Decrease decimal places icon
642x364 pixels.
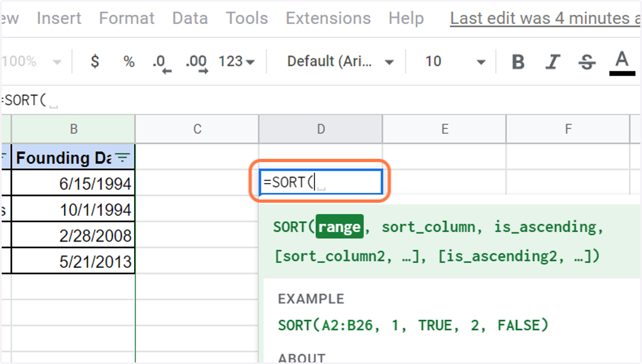click(161, 63)
